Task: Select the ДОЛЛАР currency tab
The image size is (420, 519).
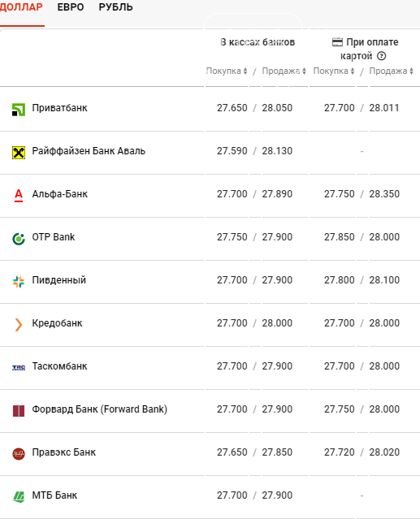Action: tap(21, 7)
